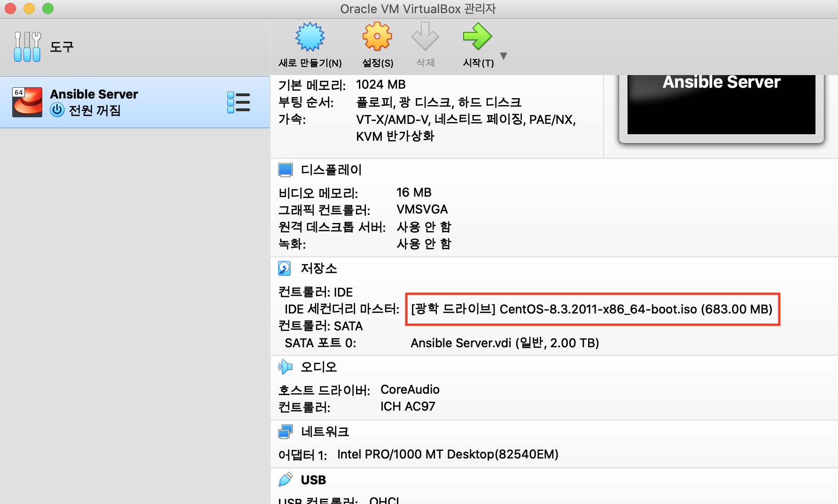838x504 pixels.
Task: Click the 전원 꺼짐 status text
Action: pos(95,110)
